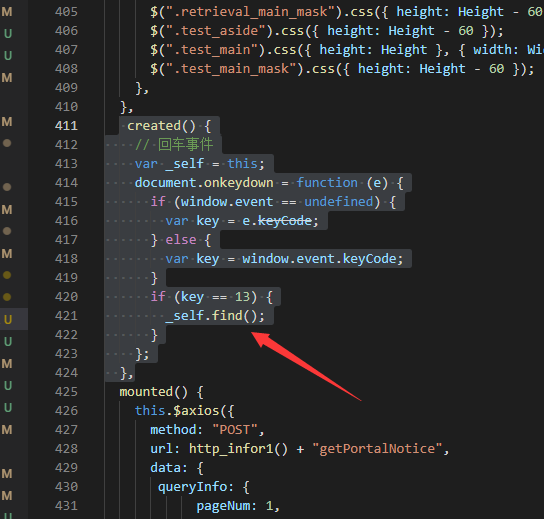Click the "POST" method string
The image size is (544, 519).
[235, 430]
